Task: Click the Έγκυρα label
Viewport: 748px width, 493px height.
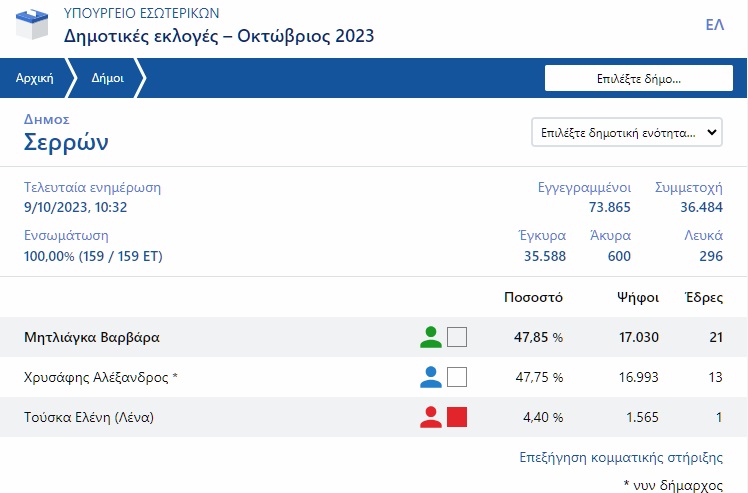Action: tap(542, 235)
